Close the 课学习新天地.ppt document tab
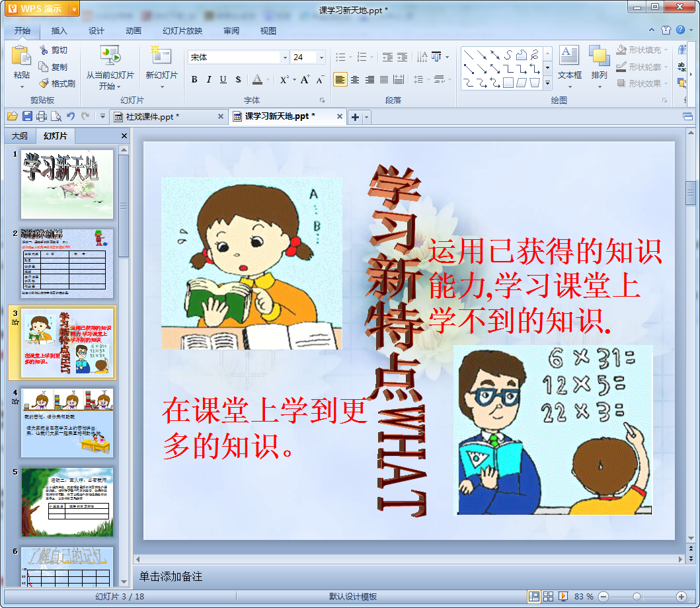 (339, 116)
